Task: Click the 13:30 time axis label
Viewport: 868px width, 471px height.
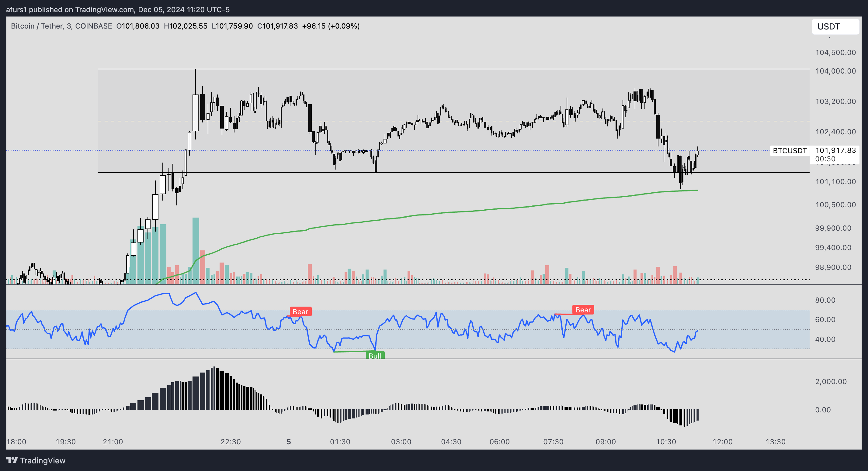Action: coord(775,442)
